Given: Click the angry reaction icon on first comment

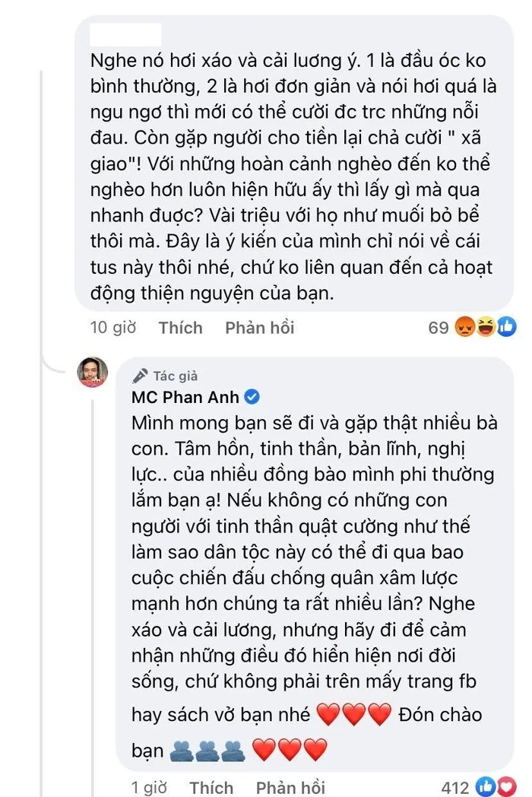Looking at the screenshot, I should [x=466, y=328].
